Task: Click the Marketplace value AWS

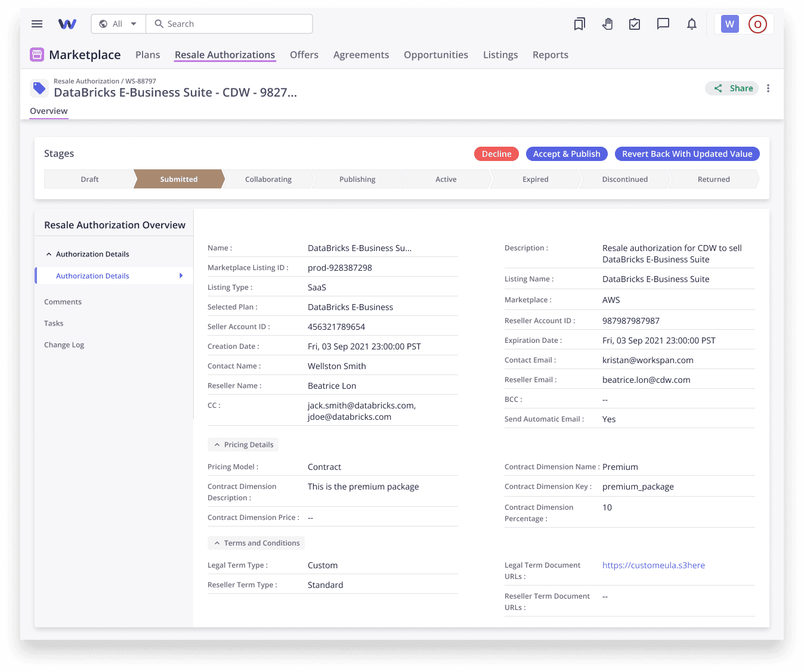Action: [x=611, y=300]
